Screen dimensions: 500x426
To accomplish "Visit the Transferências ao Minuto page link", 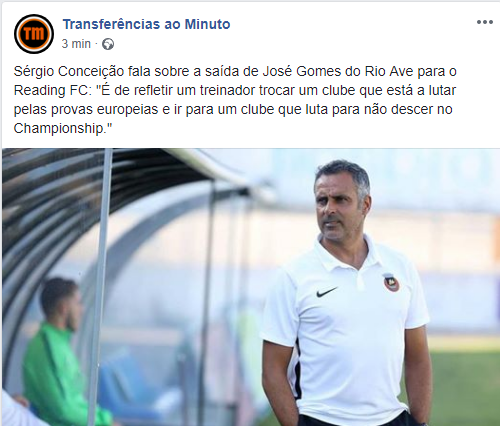I will pyautogui.click(x=146, y=24).
